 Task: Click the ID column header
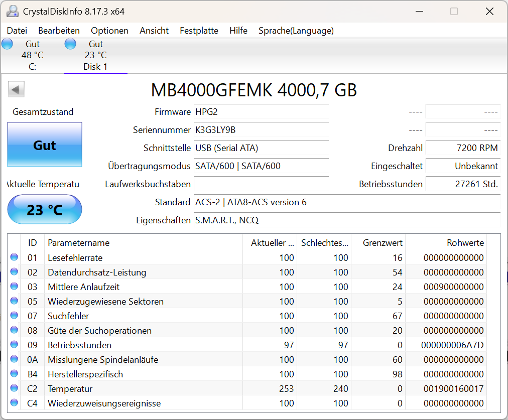click(32, 242)
